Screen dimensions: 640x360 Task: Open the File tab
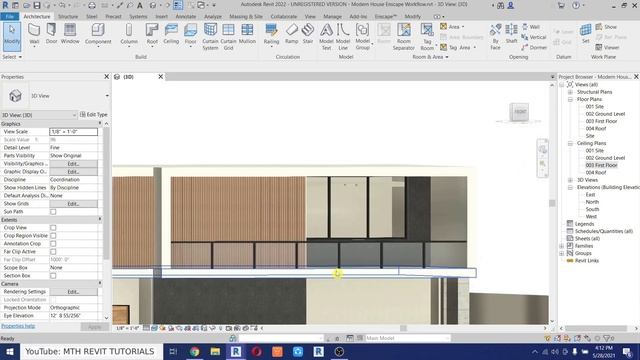click(10, 17)
